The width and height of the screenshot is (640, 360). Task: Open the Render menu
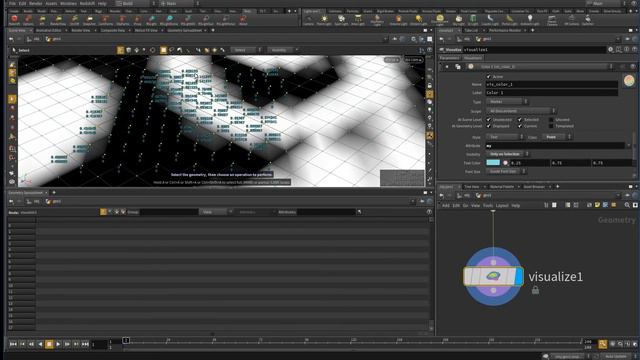point(36,3)
